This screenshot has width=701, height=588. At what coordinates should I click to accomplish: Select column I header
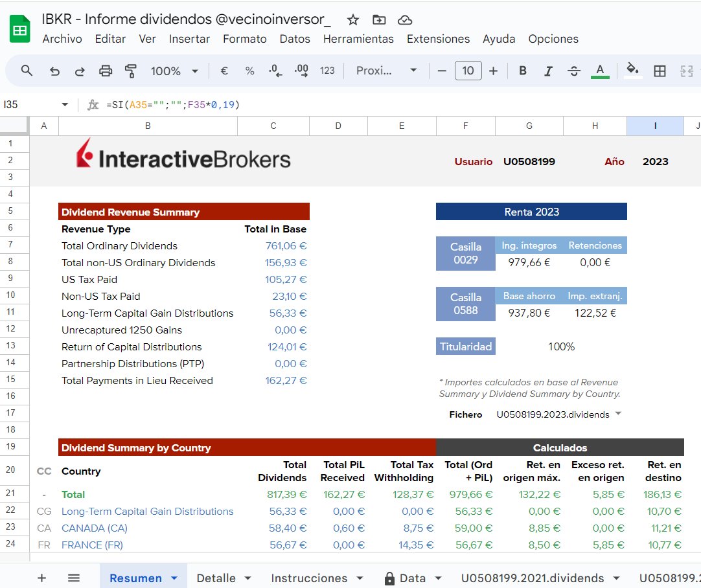click(655, 126)
